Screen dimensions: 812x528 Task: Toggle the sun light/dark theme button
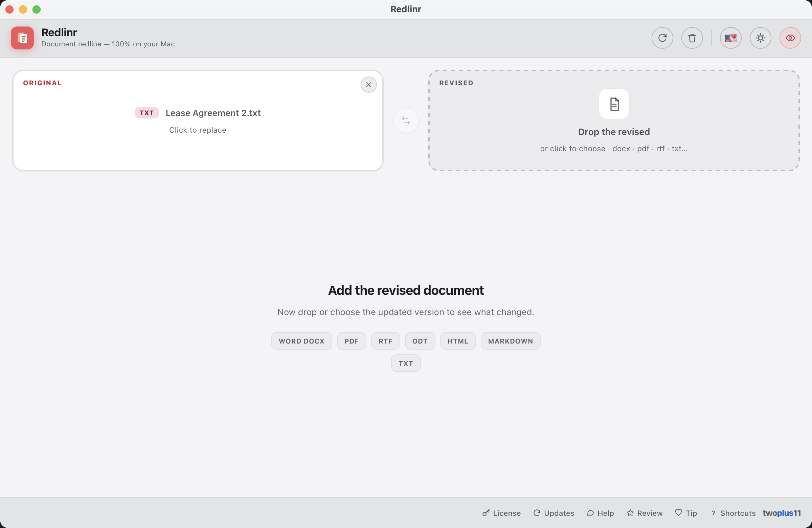tap(761, 38)
